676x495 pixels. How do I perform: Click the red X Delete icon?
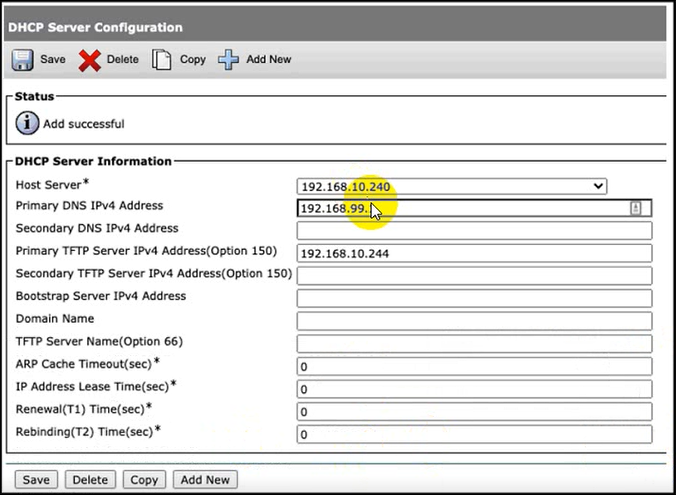tap(90, 60)
